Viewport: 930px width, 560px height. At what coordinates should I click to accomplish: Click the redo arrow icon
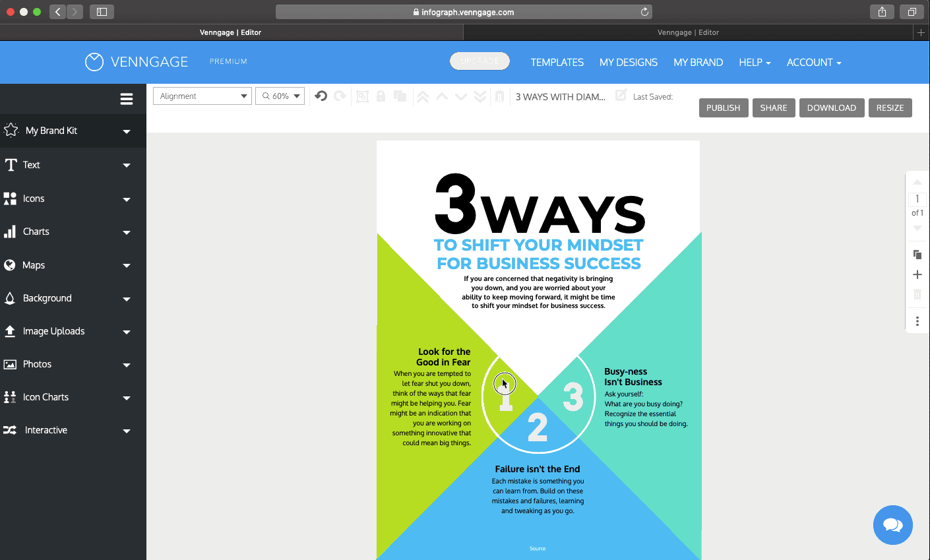[340, 96]
